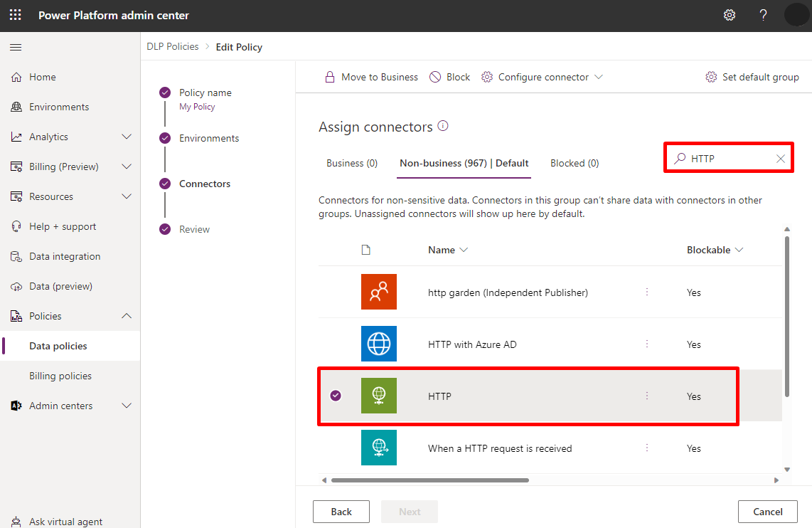The height and width of the screenshot is (528, 812).
Task: Select Data policies nav item
Action: 70,346
